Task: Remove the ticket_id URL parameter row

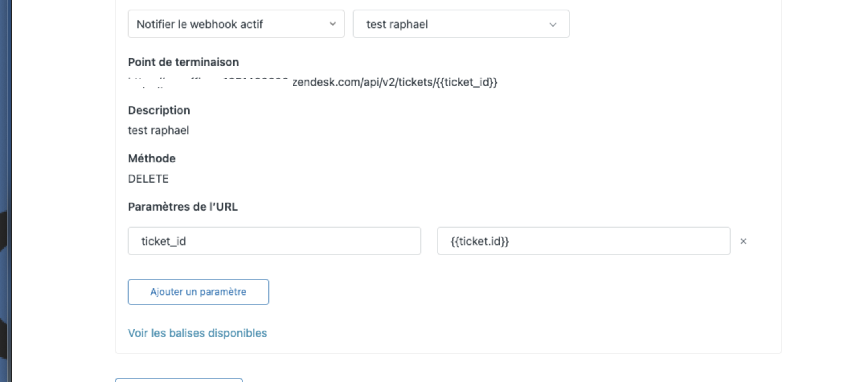Action: point(743,241)
